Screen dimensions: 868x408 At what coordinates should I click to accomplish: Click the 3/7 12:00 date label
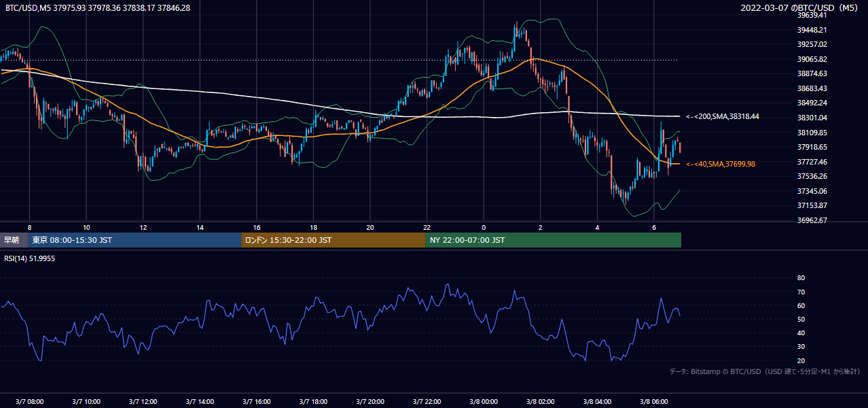(x=143, y=402)
